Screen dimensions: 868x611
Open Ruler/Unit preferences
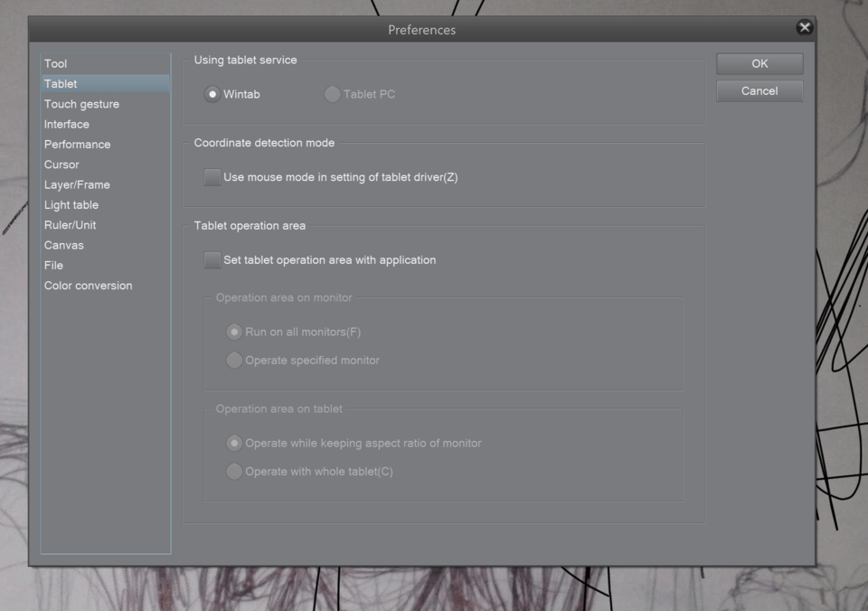[x=105, y=225]
